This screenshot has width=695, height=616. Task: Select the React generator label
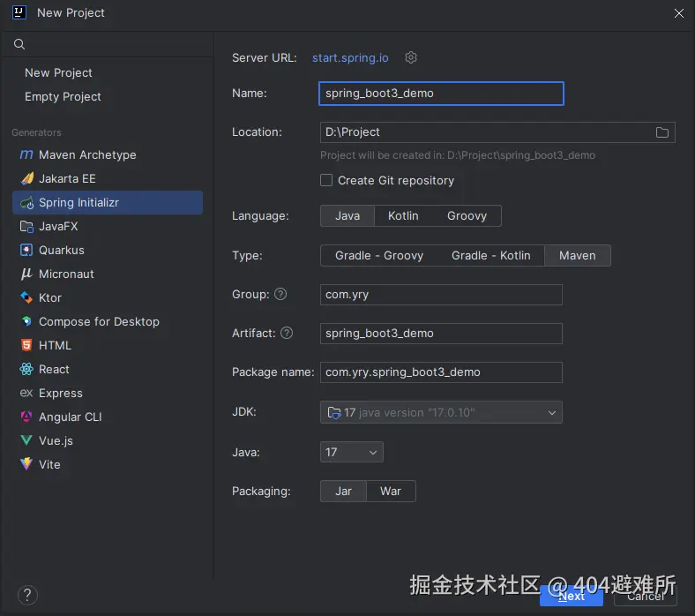(x=54, y=370)
